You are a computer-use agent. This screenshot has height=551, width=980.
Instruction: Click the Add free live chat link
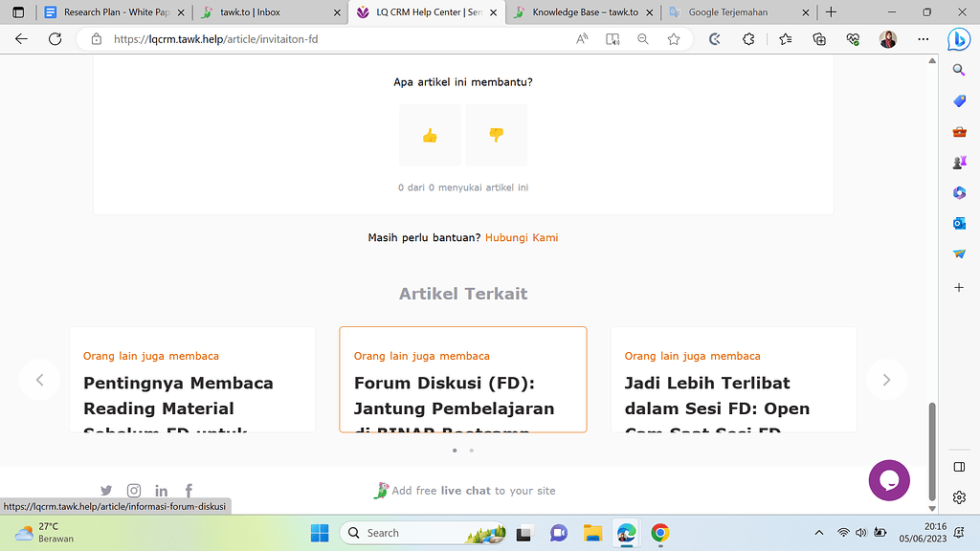pyautogui.click(x=475, y=490)
